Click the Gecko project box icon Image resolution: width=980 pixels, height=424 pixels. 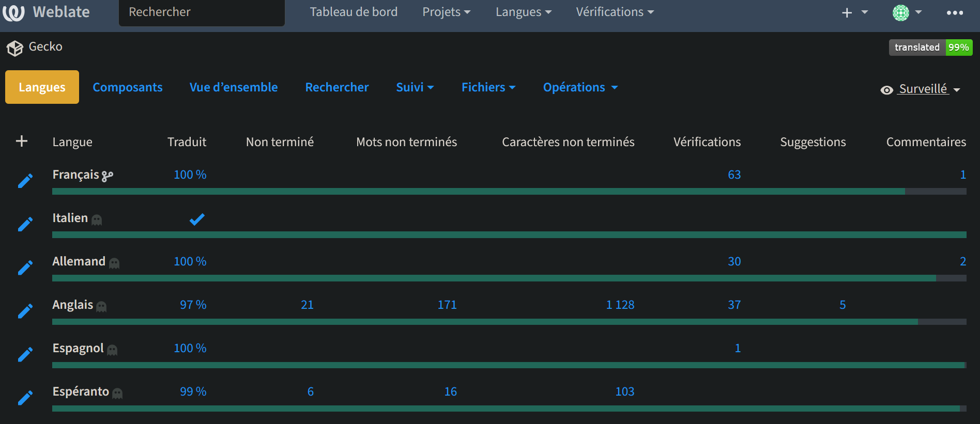point(15,48)
